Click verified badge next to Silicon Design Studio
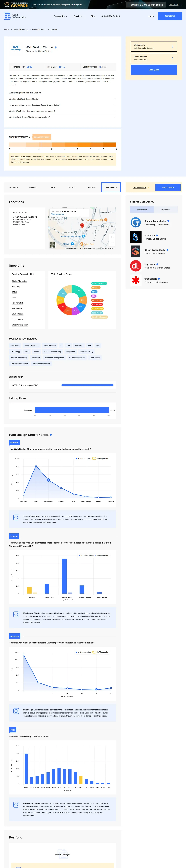This screenshot has height=868, width=186. click(x=167, y=250)
